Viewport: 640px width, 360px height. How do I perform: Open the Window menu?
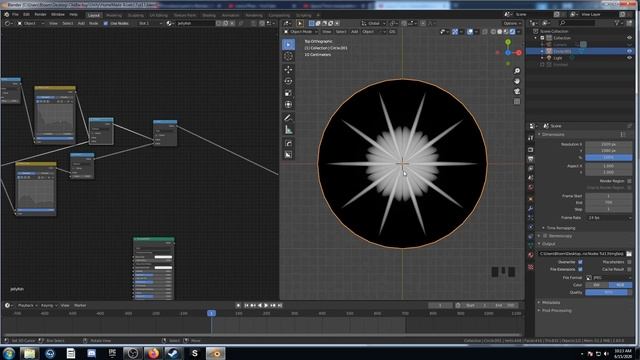(x=58, y=14)
